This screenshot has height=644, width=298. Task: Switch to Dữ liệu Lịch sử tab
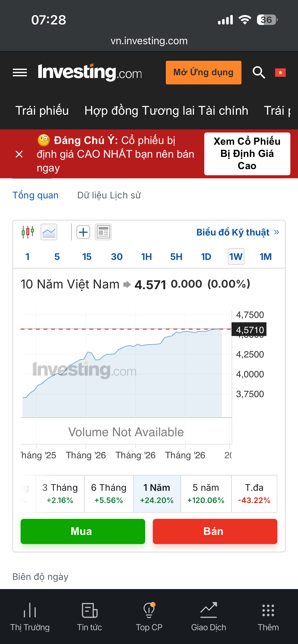[x=109, y=195]
